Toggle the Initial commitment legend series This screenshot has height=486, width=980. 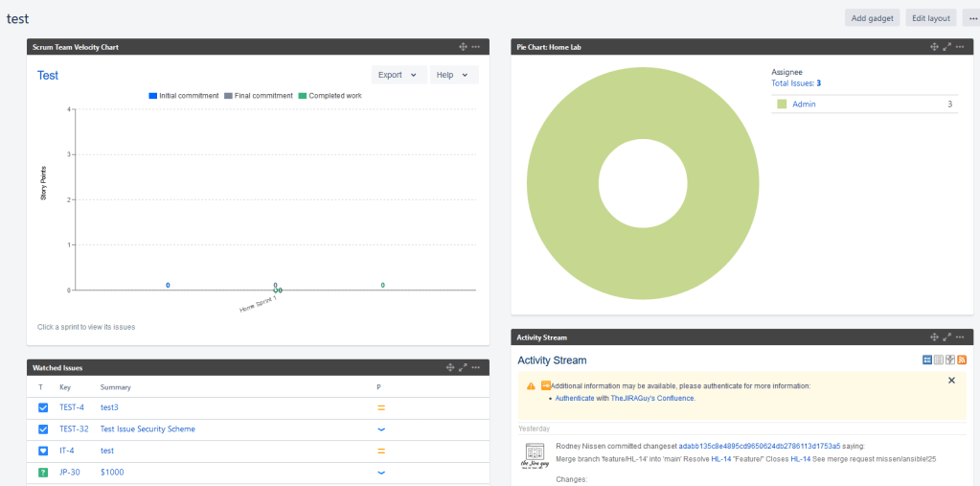point(184,96)
